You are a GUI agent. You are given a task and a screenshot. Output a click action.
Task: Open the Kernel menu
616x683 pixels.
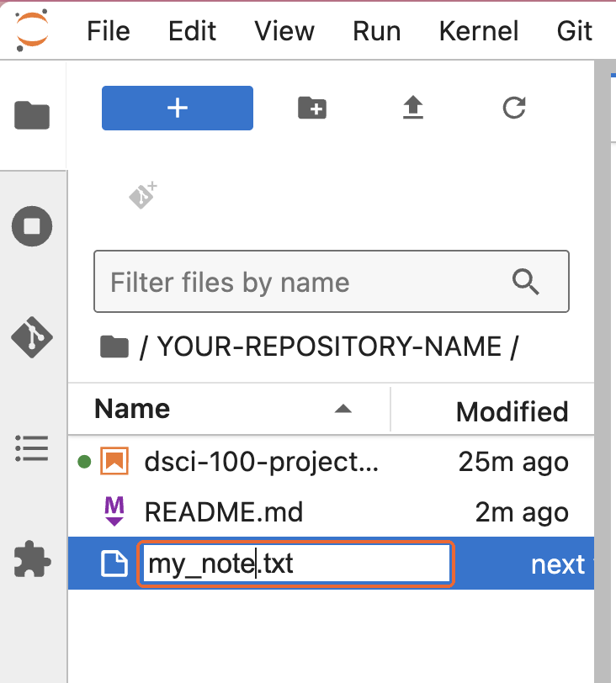479,31
